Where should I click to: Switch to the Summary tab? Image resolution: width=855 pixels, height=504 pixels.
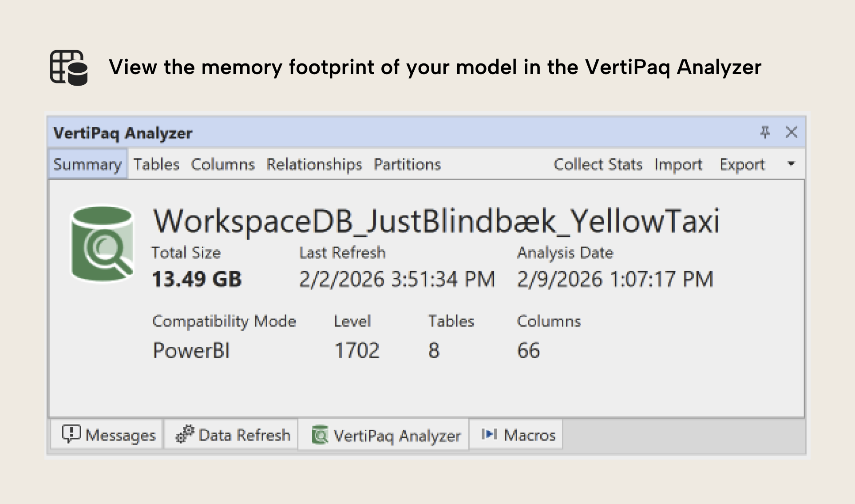pos(87,164)
